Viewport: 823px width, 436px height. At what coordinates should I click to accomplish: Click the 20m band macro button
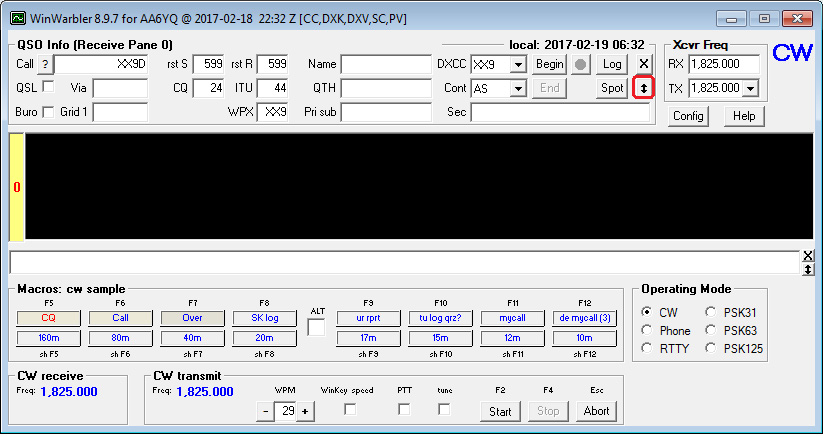(x=264, y=338)
